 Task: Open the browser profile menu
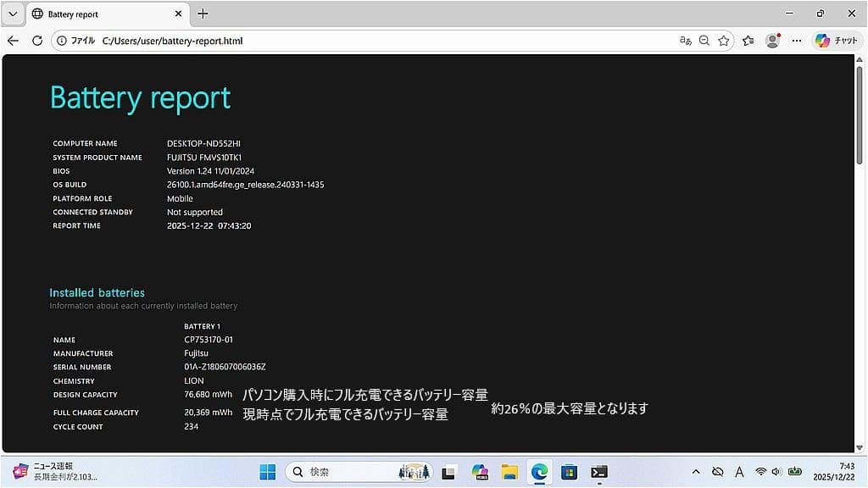[772, 41]
